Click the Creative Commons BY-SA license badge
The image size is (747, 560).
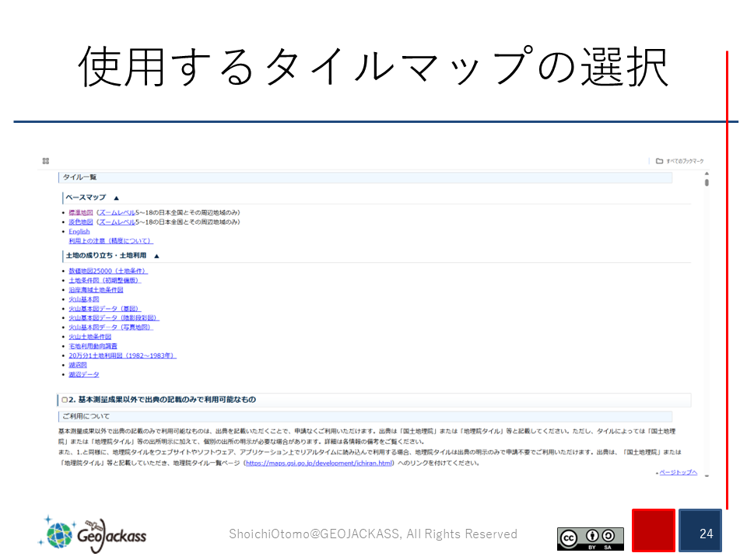(590, 538)
